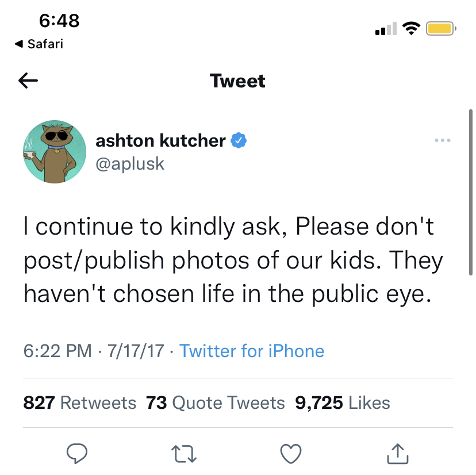This screenshot has width=476, height=475.
Task: Open ashton kutcher's display name
Action: point(160,141)
